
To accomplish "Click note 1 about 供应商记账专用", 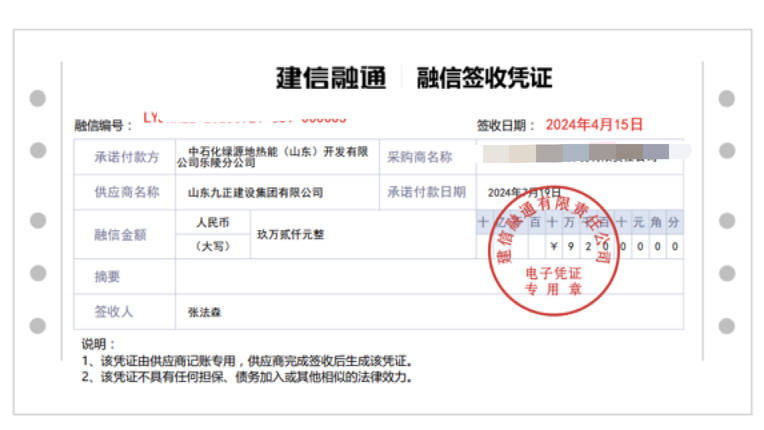I will [x=247, y=361].
